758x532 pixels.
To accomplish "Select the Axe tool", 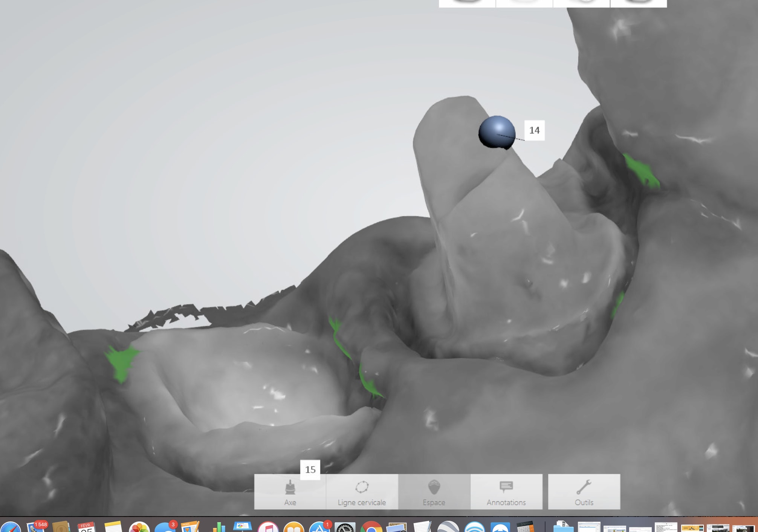I will click(290, 492).
